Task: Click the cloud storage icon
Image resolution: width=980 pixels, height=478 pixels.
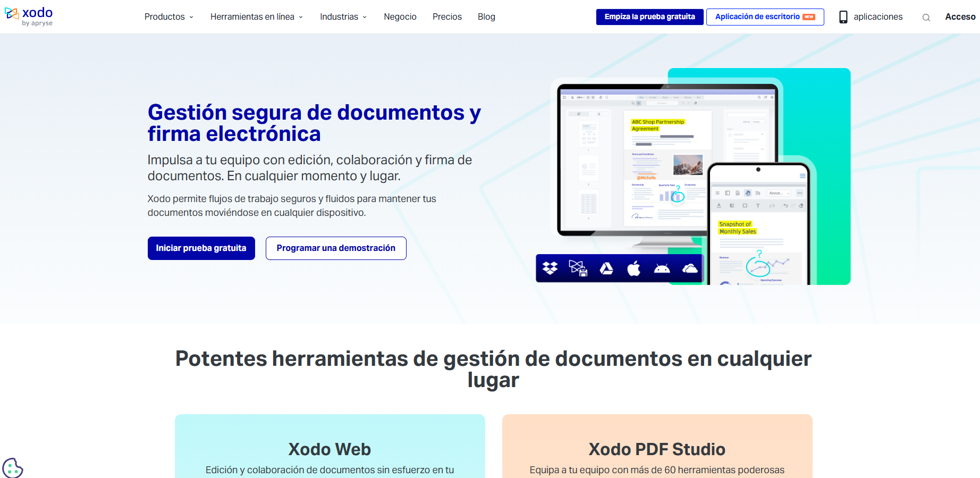Action: pyautogui.click(x=690, y=269)
